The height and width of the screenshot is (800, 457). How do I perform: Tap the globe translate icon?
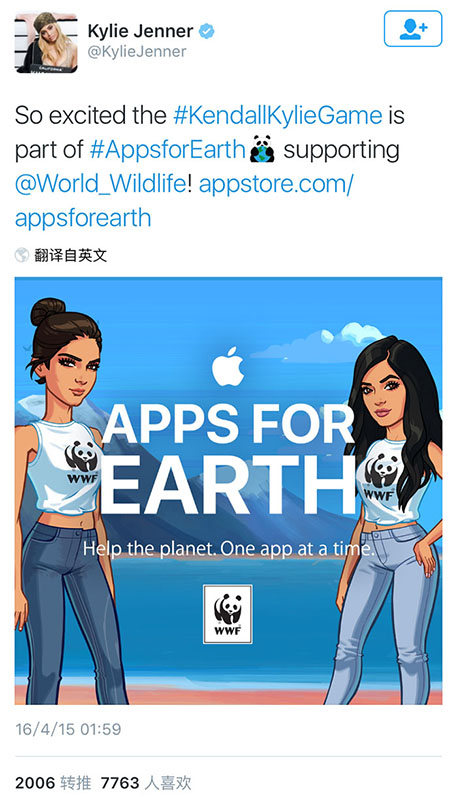pyautogui.click(x=22, y=255)
